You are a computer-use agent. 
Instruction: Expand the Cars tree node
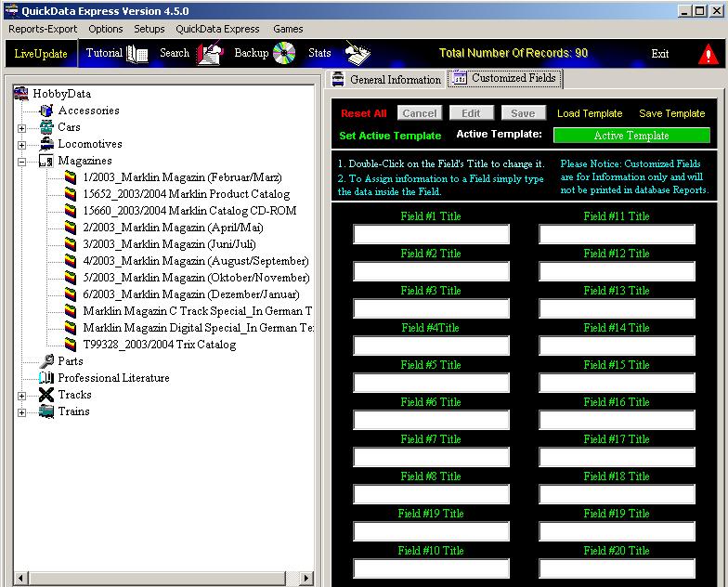[x=21, y=127]
